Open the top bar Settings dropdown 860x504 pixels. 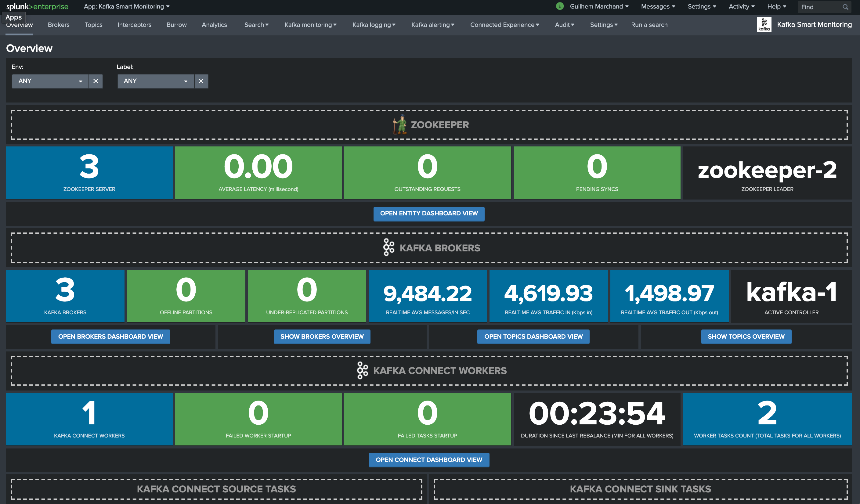[x=702, y=6]
